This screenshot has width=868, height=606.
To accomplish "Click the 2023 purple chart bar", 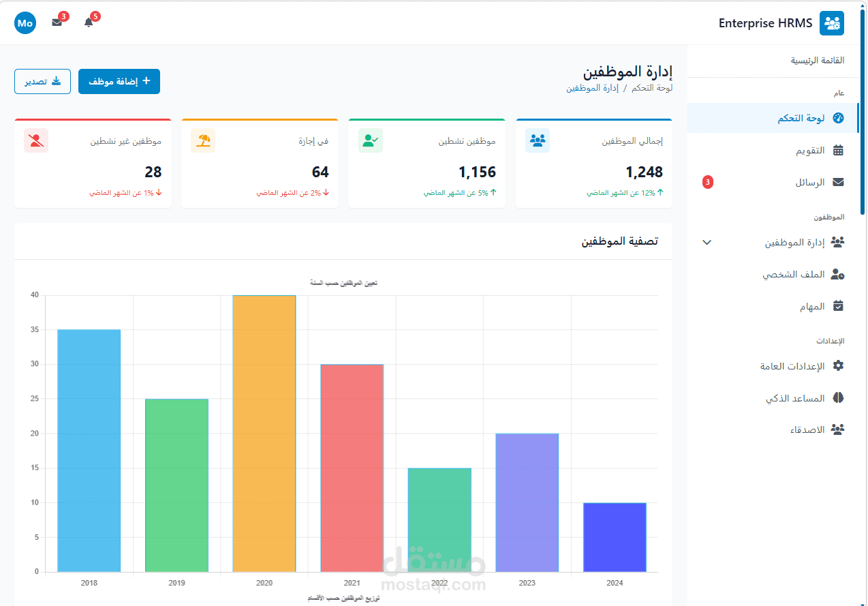I will (527, 502).
